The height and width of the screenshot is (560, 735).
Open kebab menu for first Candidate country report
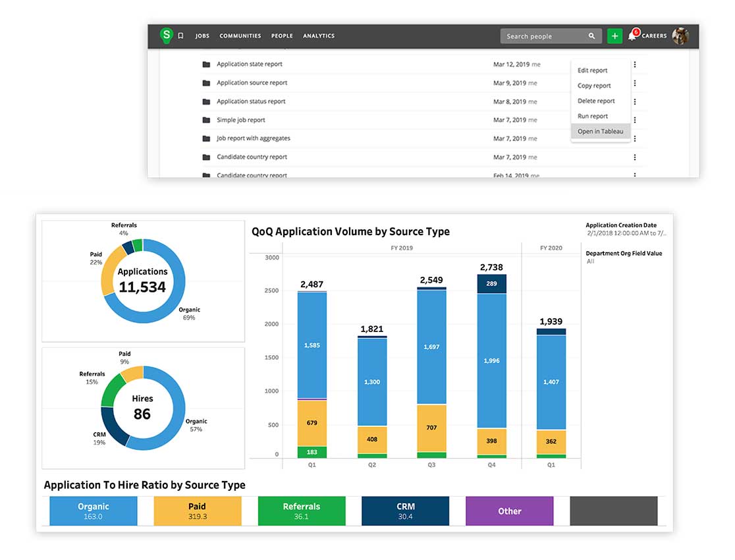pos(635,157)
